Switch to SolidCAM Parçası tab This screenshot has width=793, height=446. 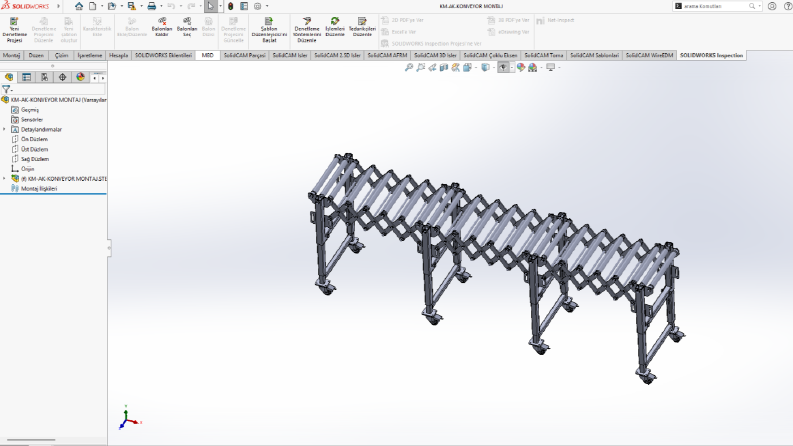(x=245, y=55)
